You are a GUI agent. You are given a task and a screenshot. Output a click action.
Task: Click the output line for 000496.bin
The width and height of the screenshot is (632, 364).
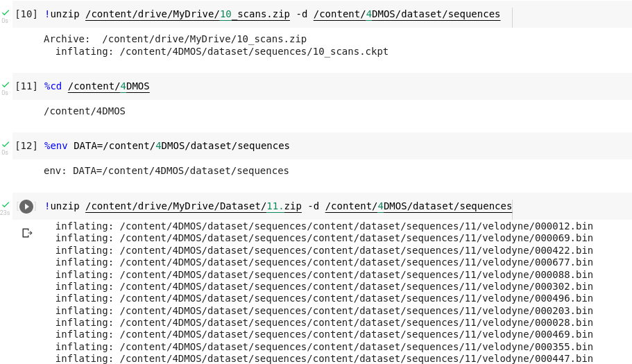[324, 298]
